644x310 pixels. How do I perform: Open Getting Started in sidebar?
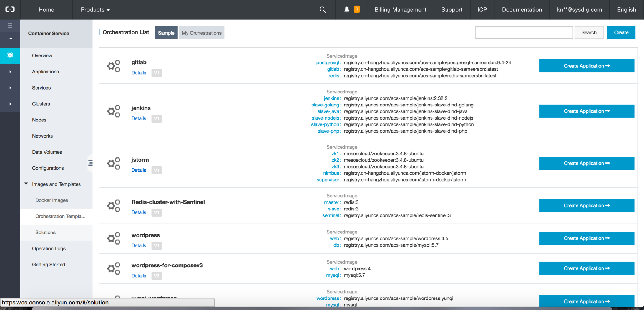tap(49, 265)
